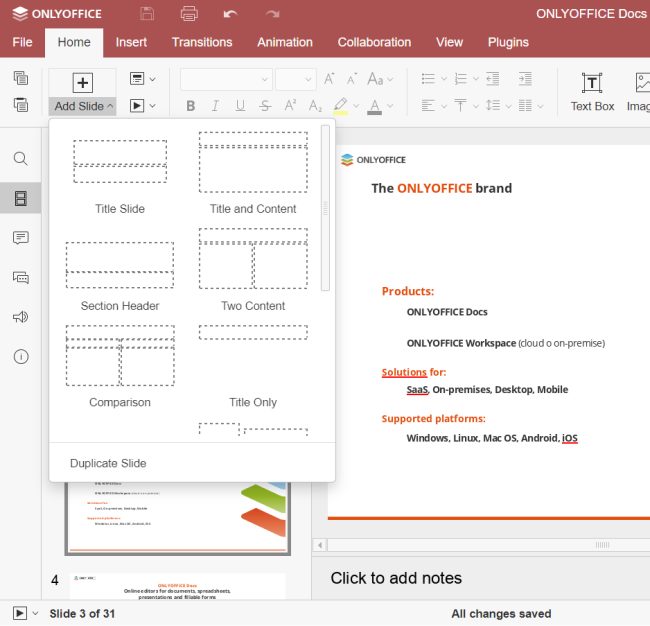Open the Collaboration tab

374,42
